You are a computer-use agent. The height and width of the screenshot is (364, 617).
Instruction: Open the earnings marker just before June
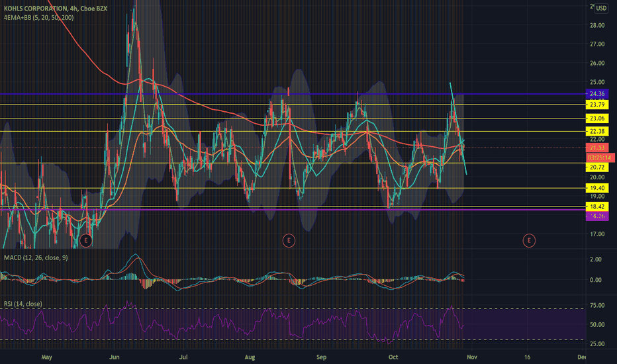(86, 240)
